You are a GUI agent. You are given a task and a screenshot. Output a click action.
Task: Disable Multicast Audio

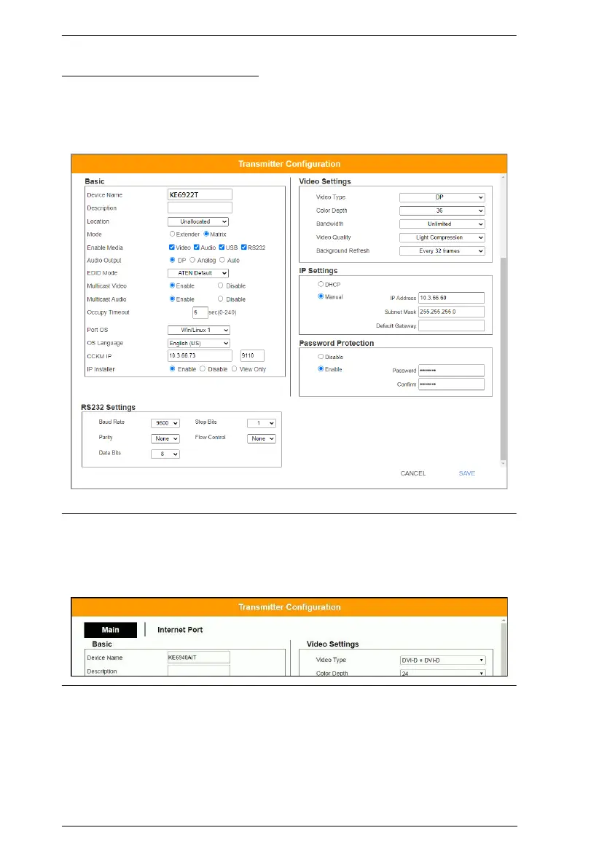221,299
